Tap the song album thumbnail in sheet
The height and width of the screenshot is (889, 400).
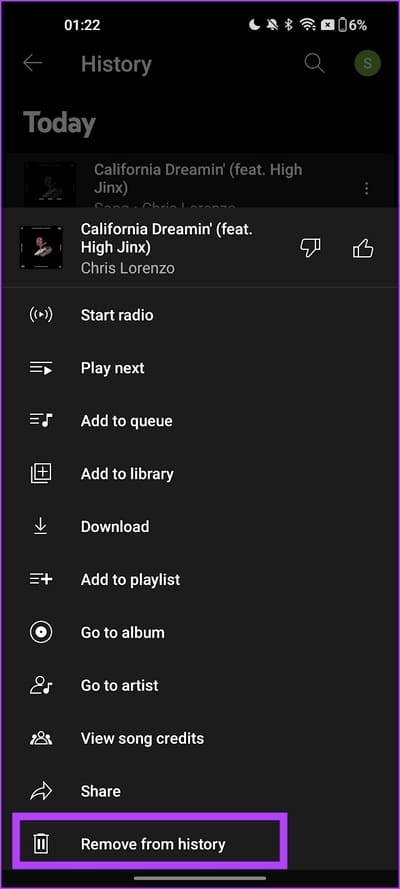point(41,248)
